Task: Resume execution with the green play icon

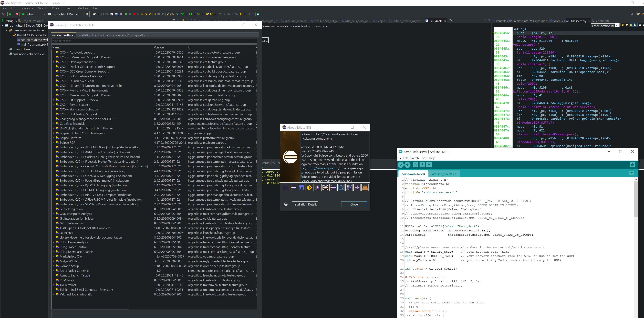Action: tap(127, 14)
